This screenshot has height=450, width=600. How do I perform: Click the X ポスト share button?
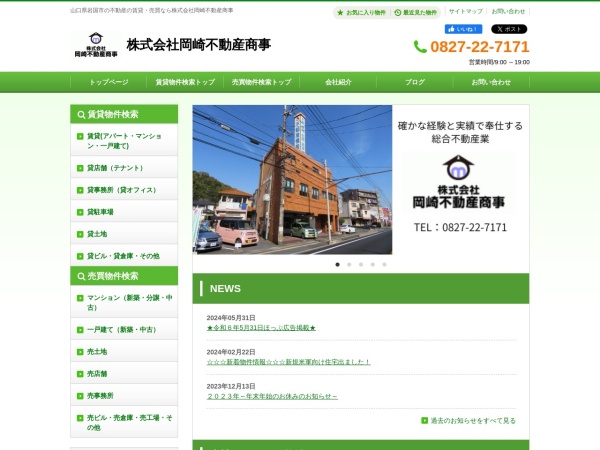pyautogui.click(x=509, y=29)
